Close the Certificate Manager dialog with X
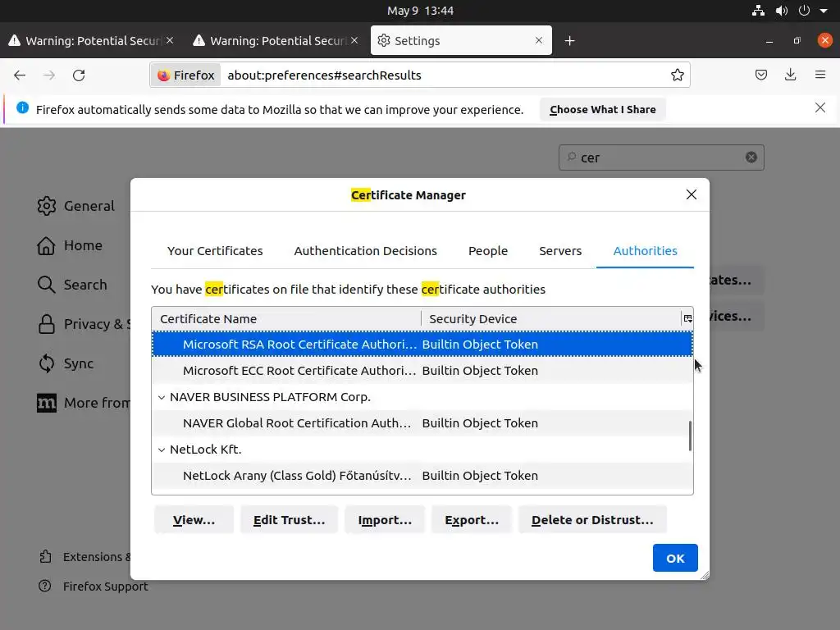 691,194
